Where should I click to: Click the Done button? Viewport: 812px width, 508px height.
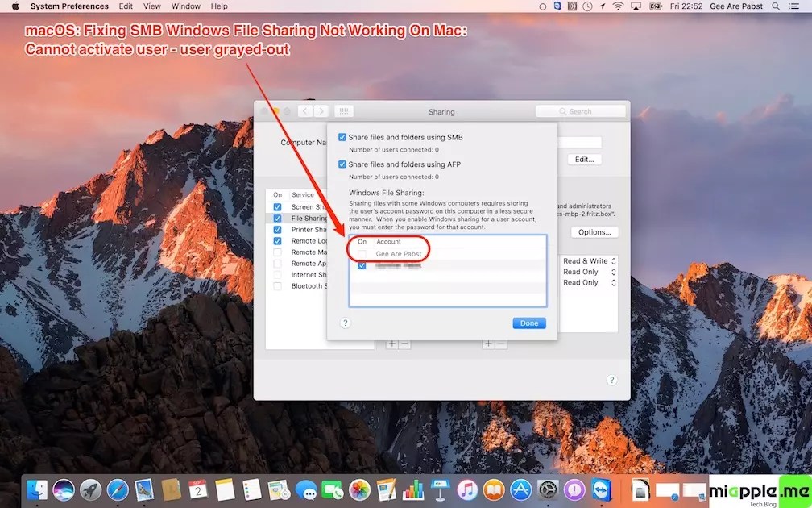click(x=529, y=323)
